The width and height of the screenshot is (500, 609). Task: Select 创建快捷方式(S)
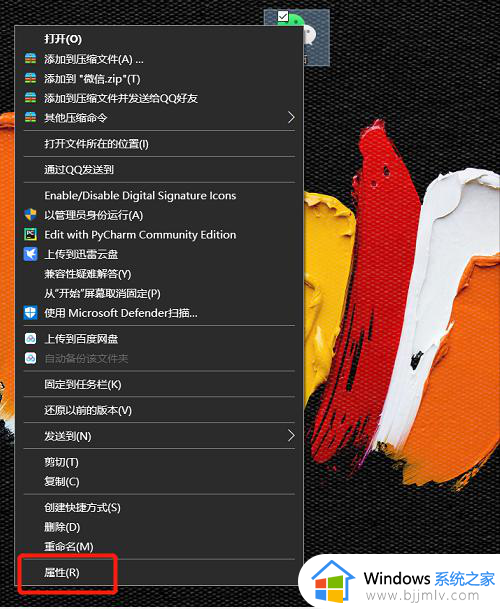pyautogui.click(x=159, y=507)
